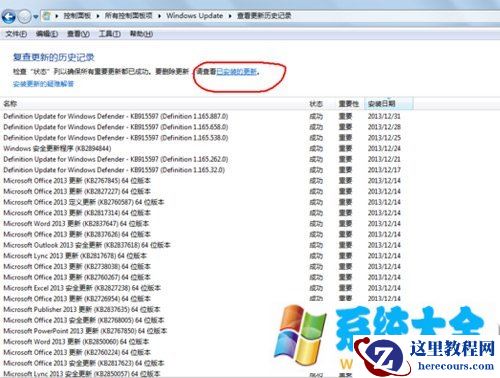Open the 文件(F) menu
The height and width of the screenshot is (378, 500).
(x=16, y=34)
